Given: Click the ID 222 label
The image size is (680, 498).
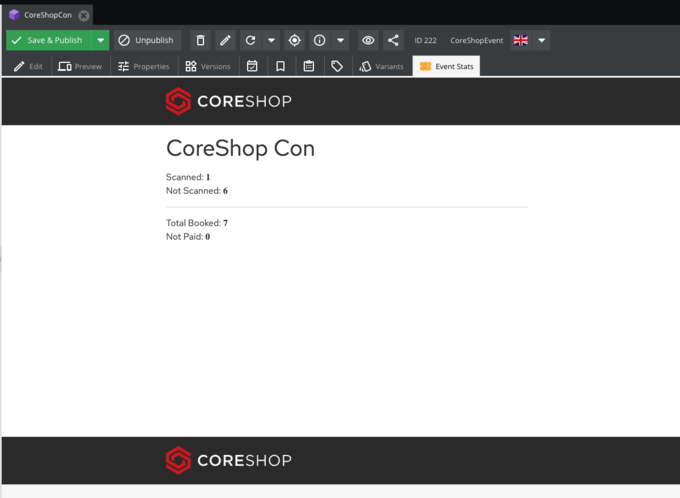Looking at the screenshot, I should click(x=425, y=40).
